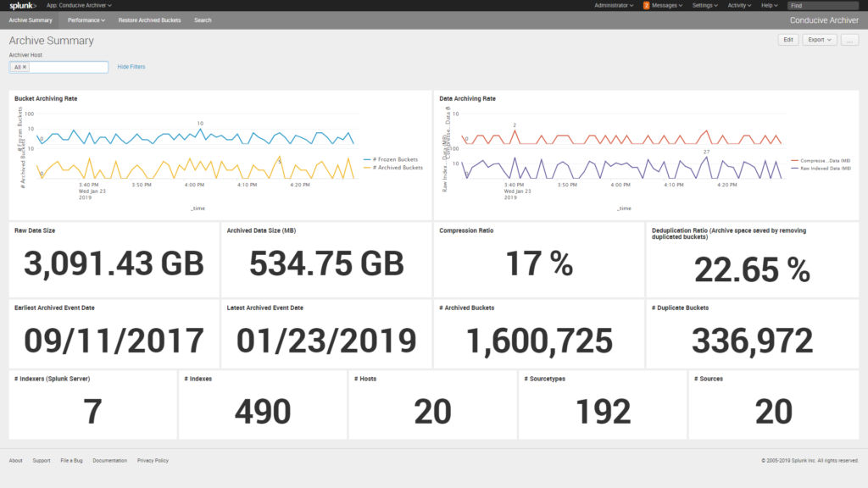Click the Conducive Archiver app title
Image resolution: width=868 pixels, height=488 pixels.
[824, 20]
